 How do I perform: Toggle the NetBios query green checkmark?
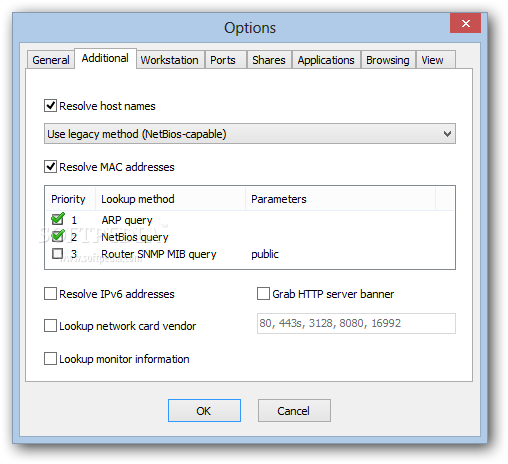[x=58, y=236]
